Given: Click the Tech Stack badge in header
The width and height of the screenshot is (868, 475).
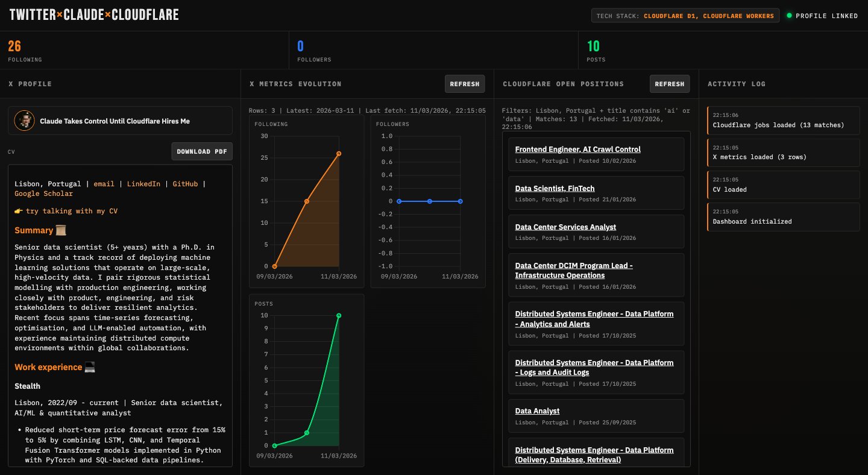Looking at the screenshot, I should 685,16.
